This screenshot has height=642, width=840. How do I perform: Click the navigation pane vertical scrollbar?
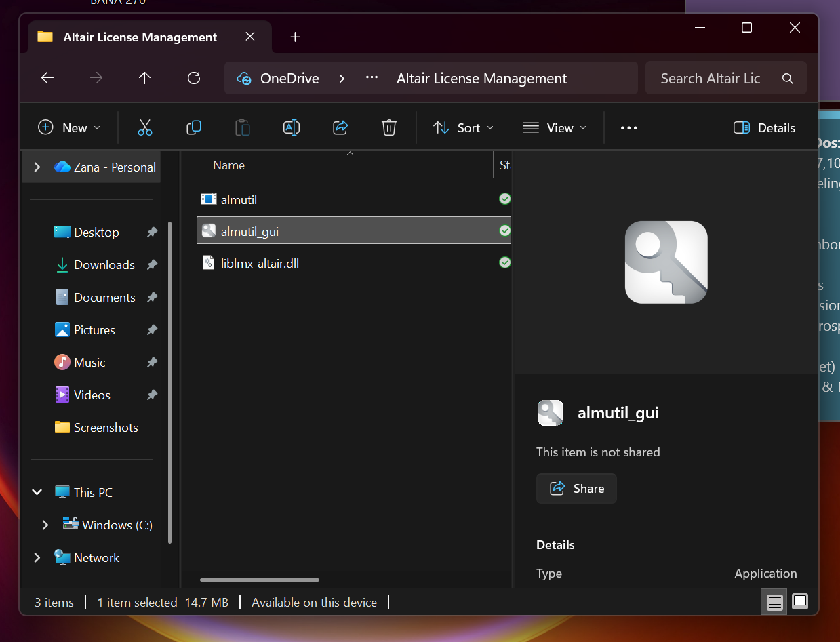pyautogui.click(x=169, y=383)
